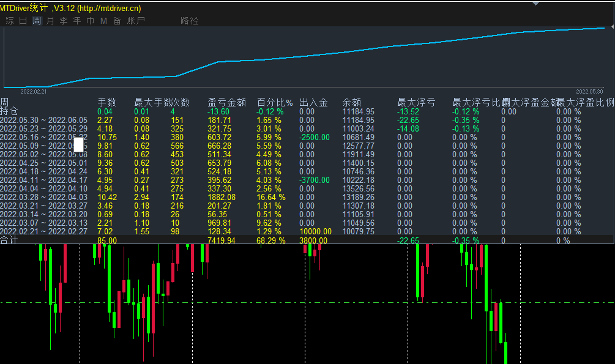Open the 币 currency tab
Screen dimensions: 615x364
tap(90, 21)
